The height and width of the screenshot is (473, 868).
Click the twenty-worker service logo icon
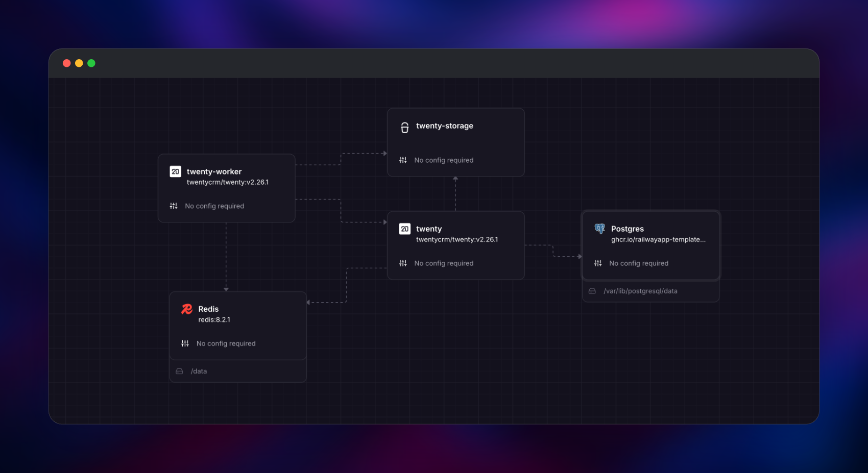[x=175, y=171]
